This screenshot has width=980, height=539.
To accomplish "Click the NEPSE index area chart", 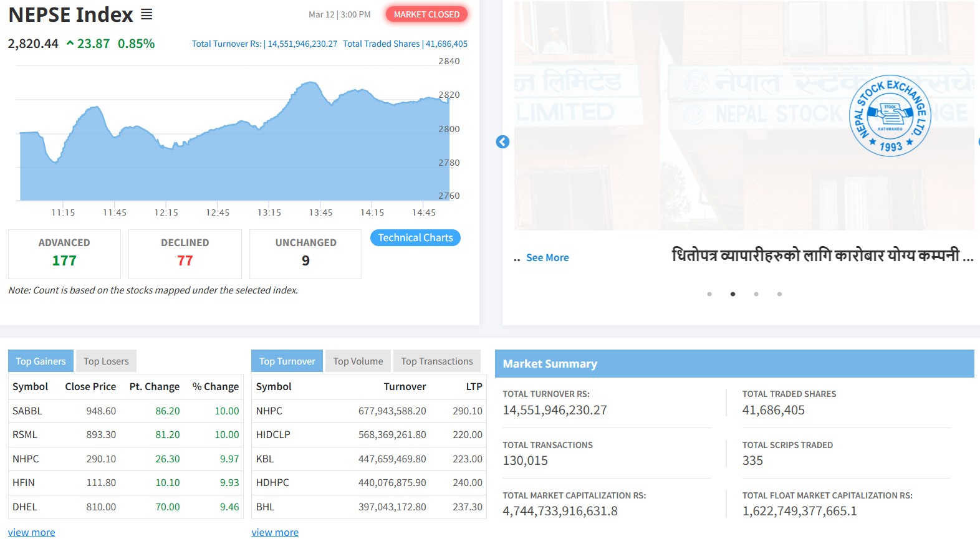I will point(234,141).
